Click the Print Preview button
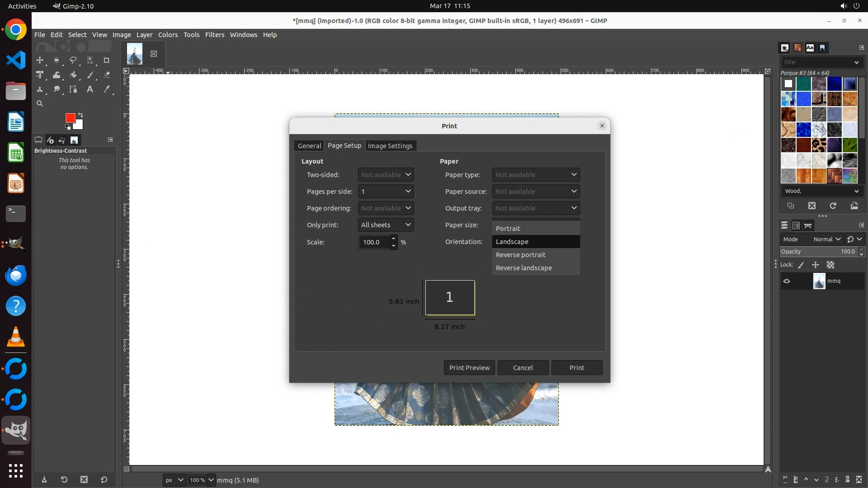 click(469, 368)
